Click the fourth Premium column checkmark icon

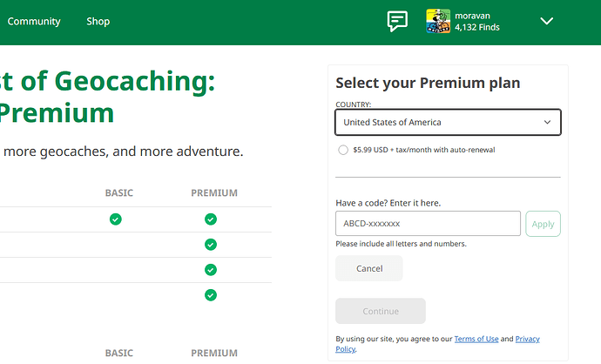[211, 295]
